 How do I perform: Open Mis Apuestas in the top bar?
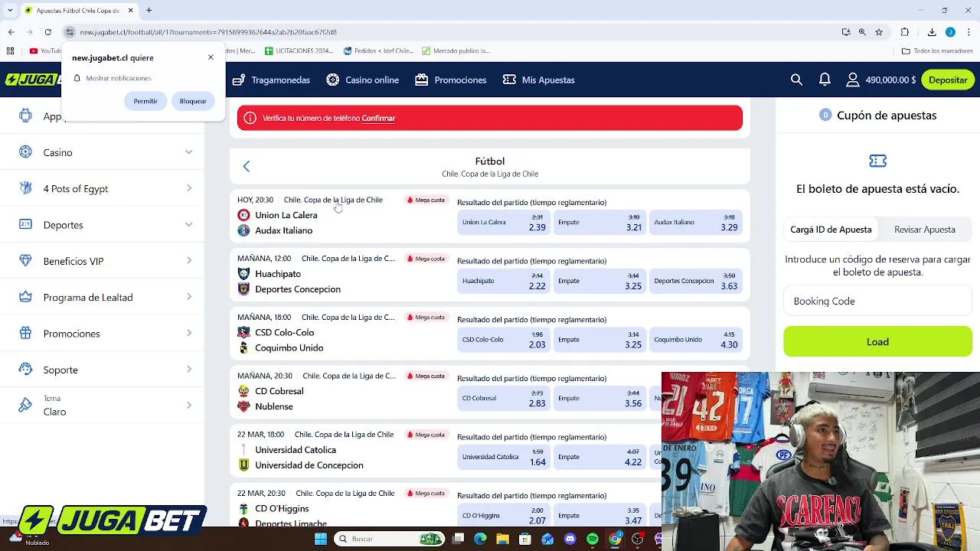coord(538,80)
